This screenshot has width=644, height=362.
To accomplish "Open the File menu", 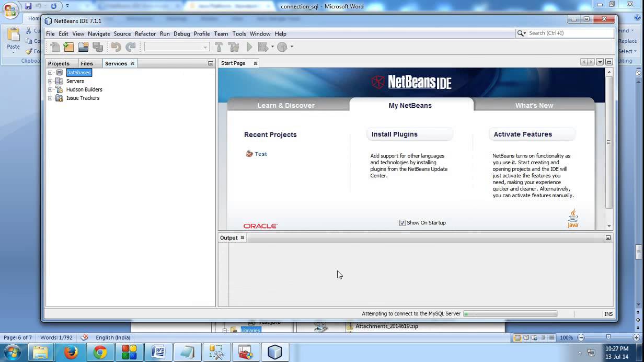I will click(x=50, y=33).
